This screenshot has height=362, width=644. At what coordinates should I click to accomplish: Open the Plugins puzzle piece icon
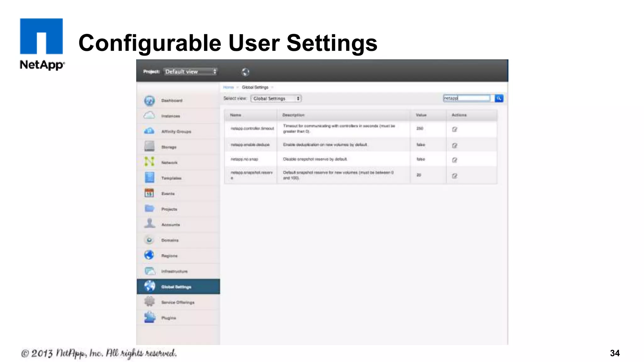click(x=150, y=317)
